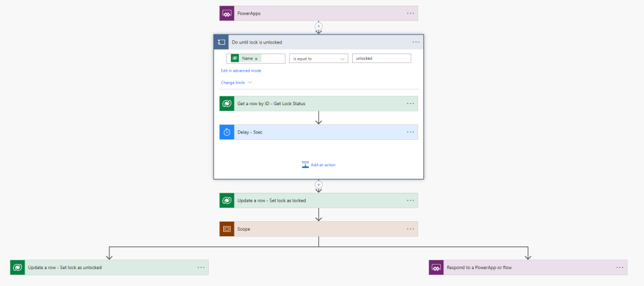Screen dimensions: 644x286
Task: Click the Get a row by ID Dataverse icon
Action: tap(226, 103)
